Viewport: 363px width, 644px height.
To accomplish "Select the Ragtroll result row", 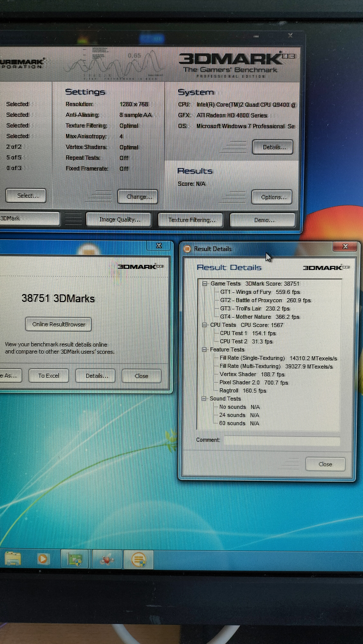I will (242, 390).
